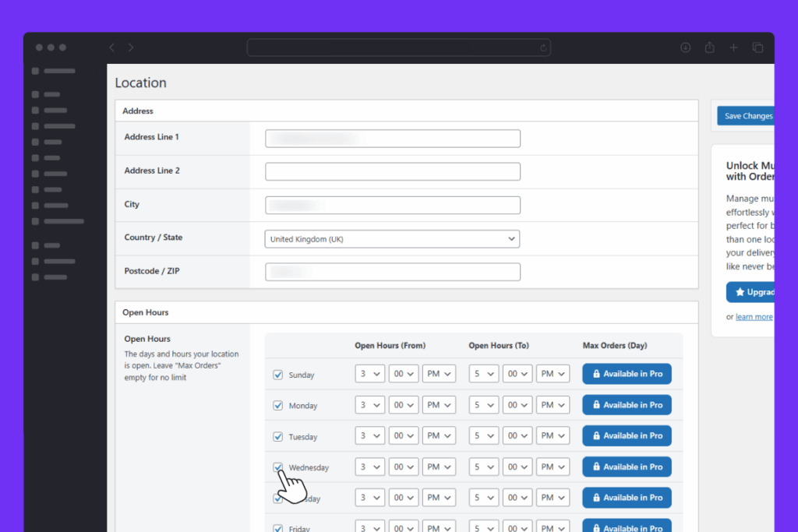Open a new tab with plus icon
This screenshot has width=798, height=532.
tap(733, 48)
